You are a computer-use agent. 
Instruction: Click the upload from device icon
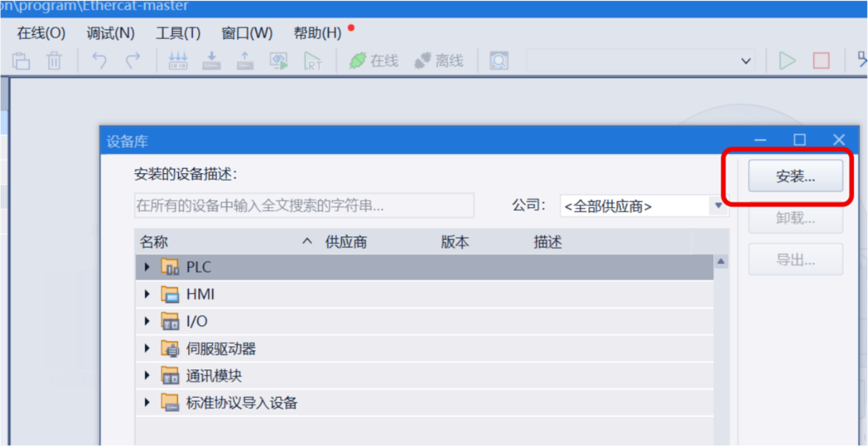click(245, 61)
